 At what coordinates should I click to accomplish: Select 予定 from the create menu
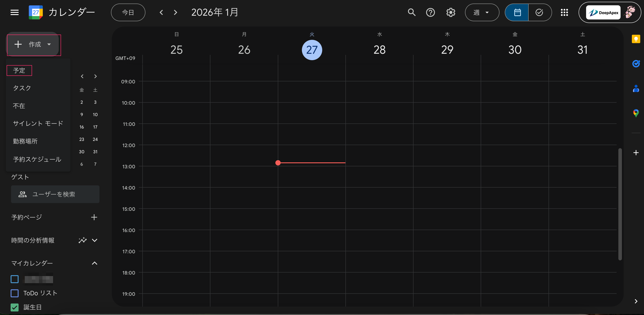click(19, 70)
